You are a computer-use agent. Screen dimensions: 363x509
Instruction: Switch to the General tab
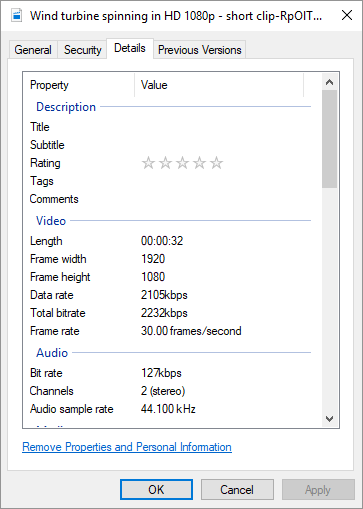click(33, 50)
